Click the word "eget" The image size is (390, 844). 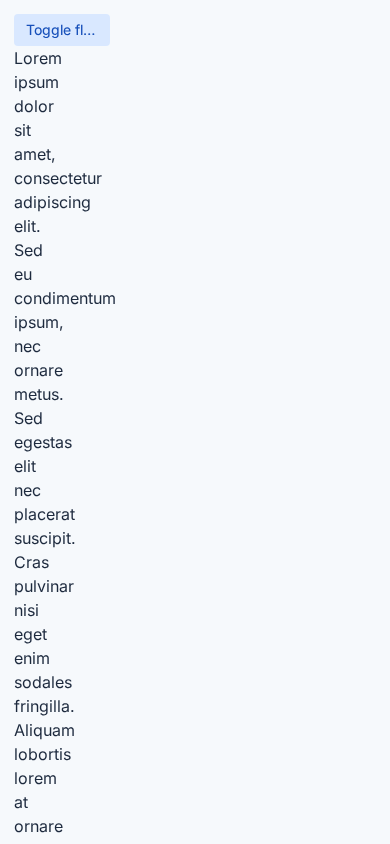[31, 635]
